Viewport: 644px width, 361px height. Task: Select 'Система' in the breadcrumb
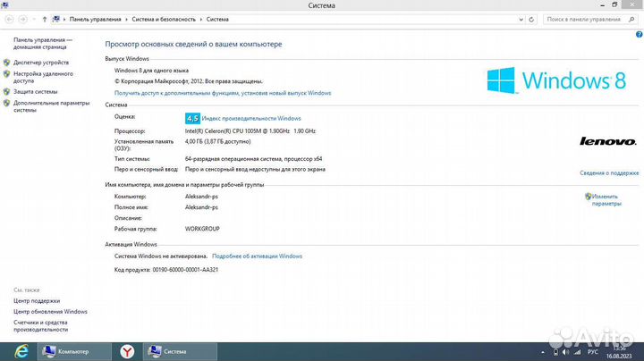click(x=217, y=20)
